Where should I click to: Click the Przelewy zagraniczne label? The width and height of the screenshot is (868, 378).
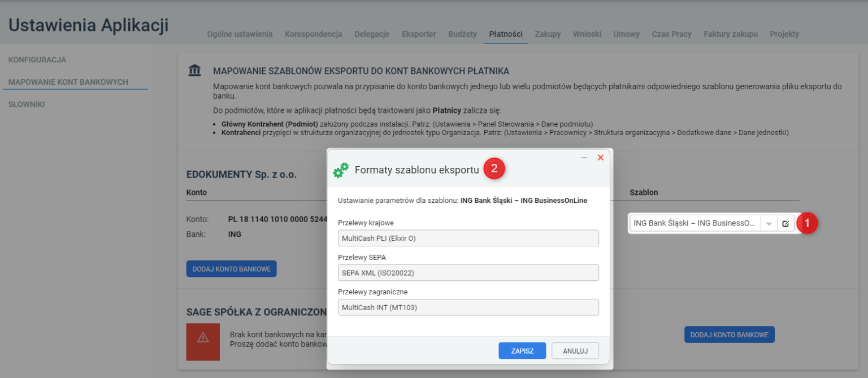pyautogui.click(x=372, y=292)
